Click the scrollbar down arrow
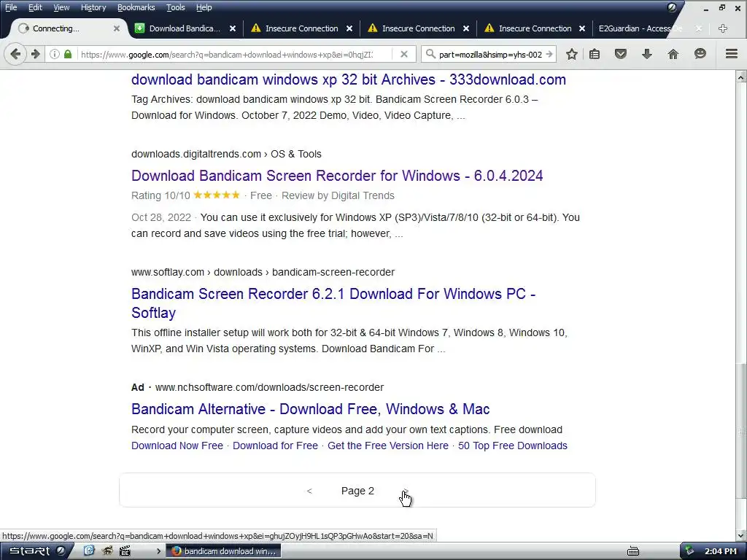The image size is (747, 560). 741,536
